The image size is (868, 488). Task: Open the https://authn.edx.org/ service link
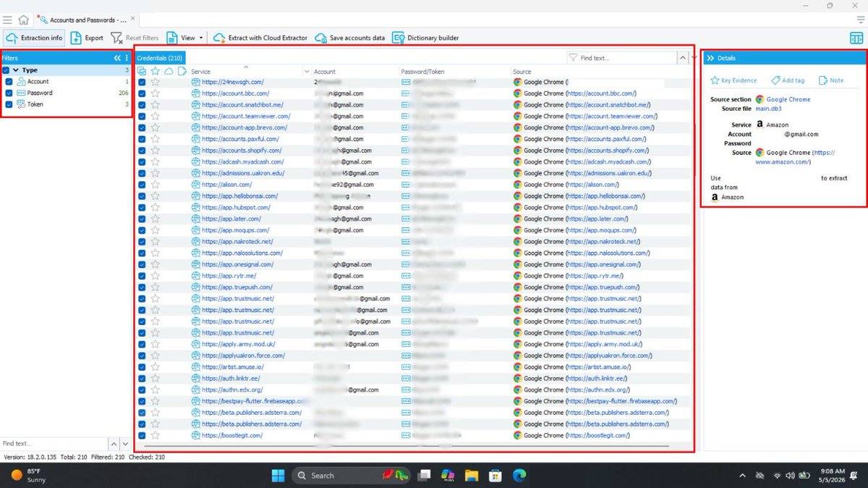[232, 390]
